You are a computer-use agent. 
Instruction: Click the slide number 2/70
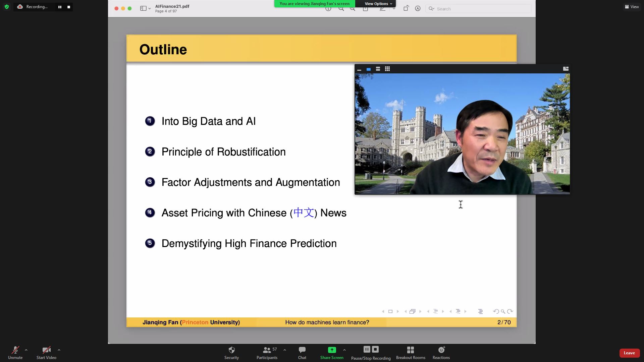pyautogui.click(x=504, y=322)
